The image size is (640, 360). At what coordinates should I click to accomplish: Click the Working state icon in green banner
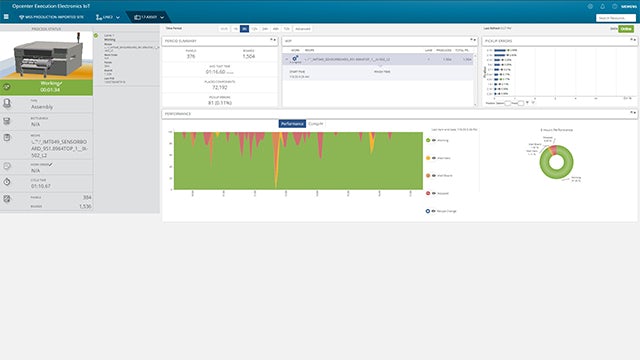(7, 87)
